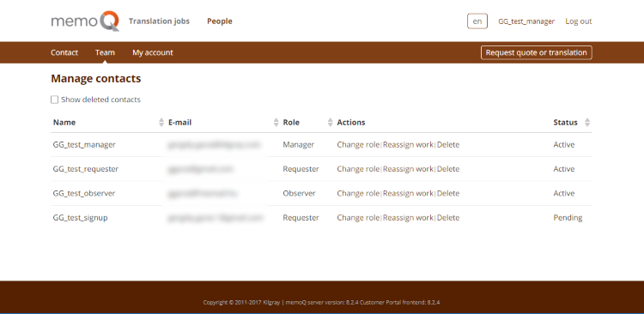Open the People menu
This screenshot has width=644, height=314.
click(220, 21)
